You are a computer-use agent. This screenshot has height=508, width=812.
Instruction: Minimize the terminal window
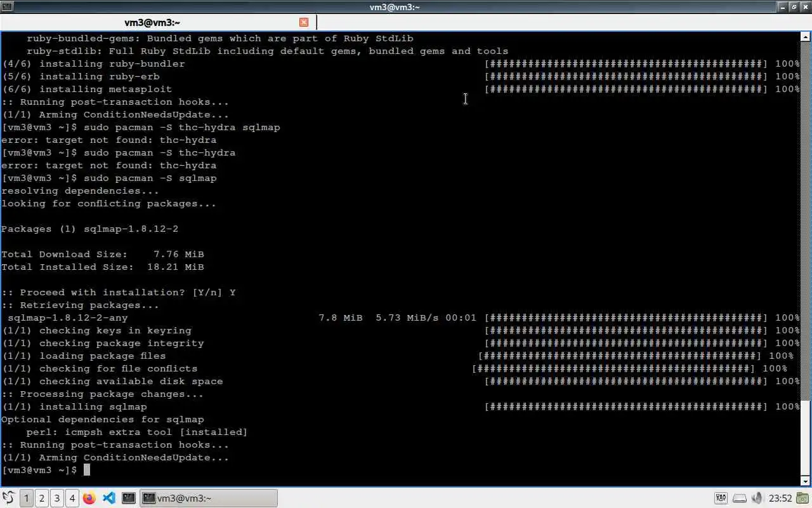coord(783,7)
